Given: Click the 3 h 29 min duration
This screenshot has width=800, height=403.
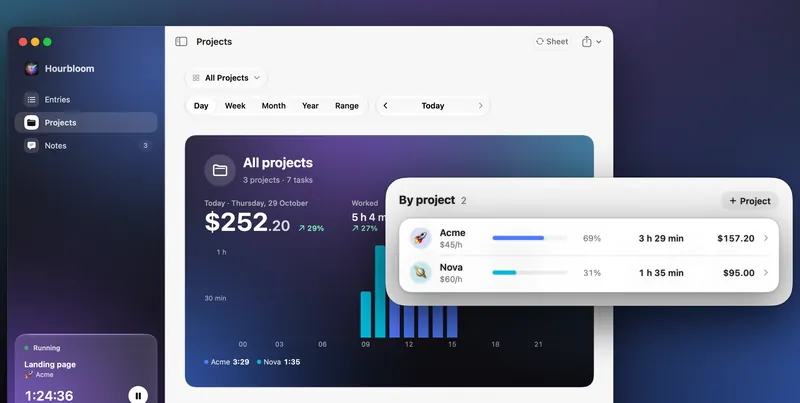Looking at the screenshot, I should pyautogui.click(x=661, y=238).
